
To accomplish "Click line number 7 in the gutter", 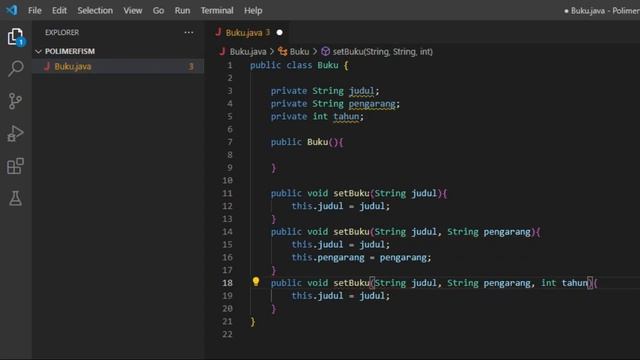I will pyautogui.click(x=230, y=142).
